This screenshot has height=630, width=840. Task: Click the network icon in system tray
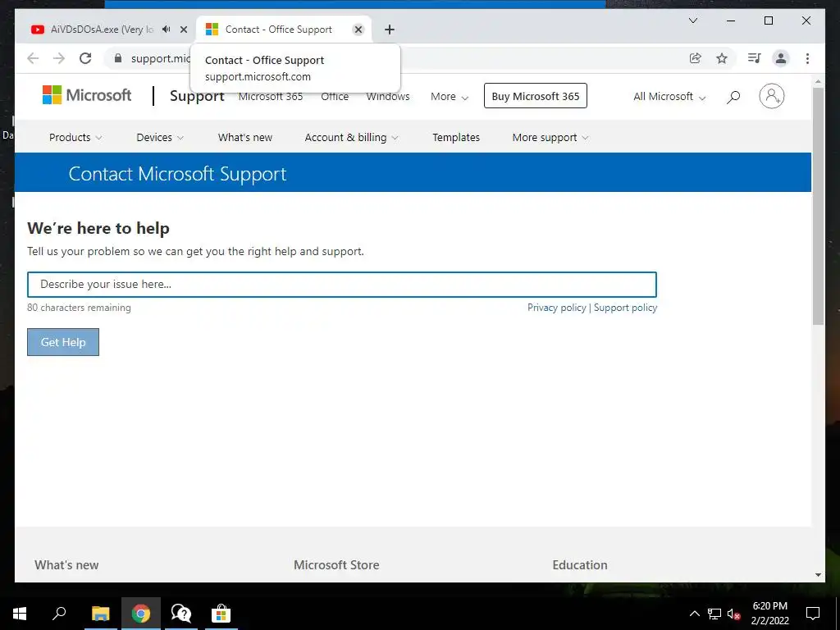[x=714, y=614]
